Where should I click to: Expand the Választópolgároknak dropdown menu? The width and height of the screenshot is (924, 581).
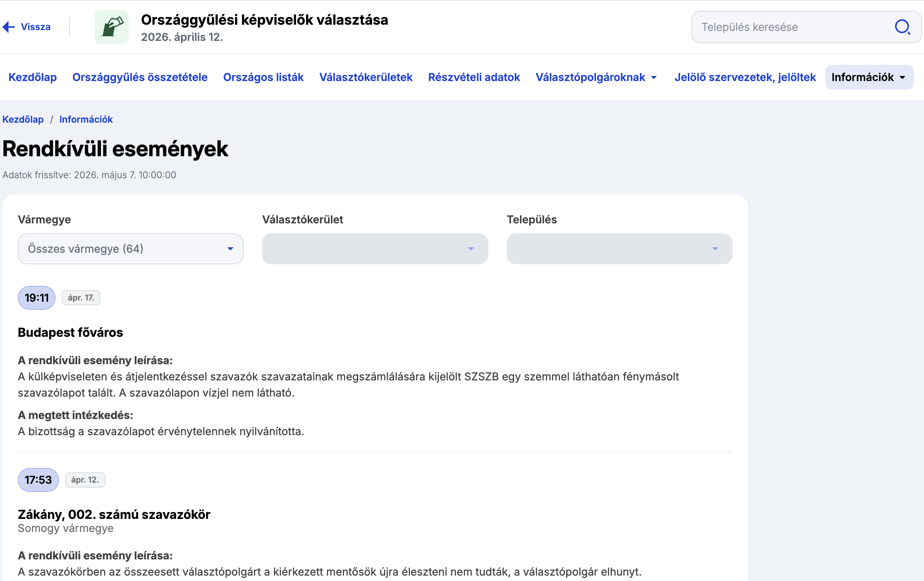coord(597,77)
